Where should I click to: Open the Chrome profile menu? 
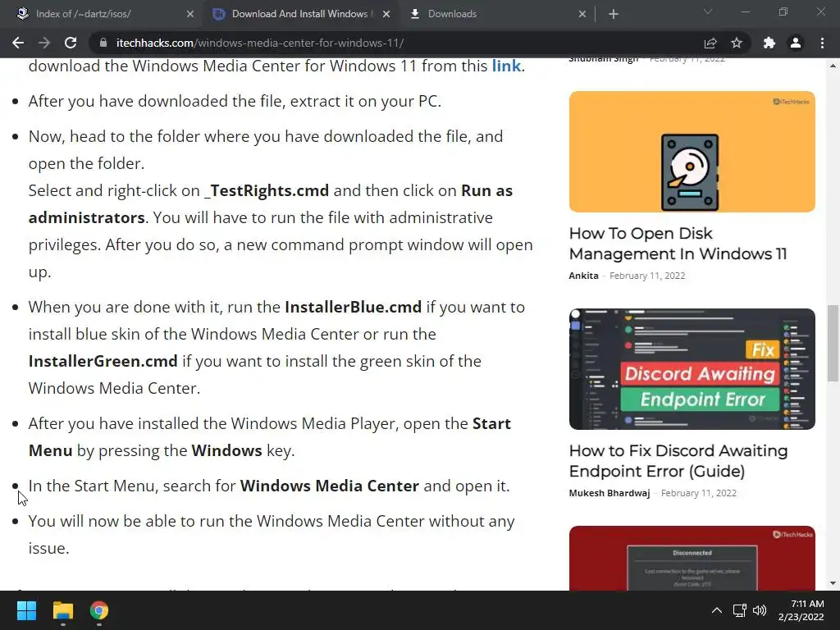point(796,43)
